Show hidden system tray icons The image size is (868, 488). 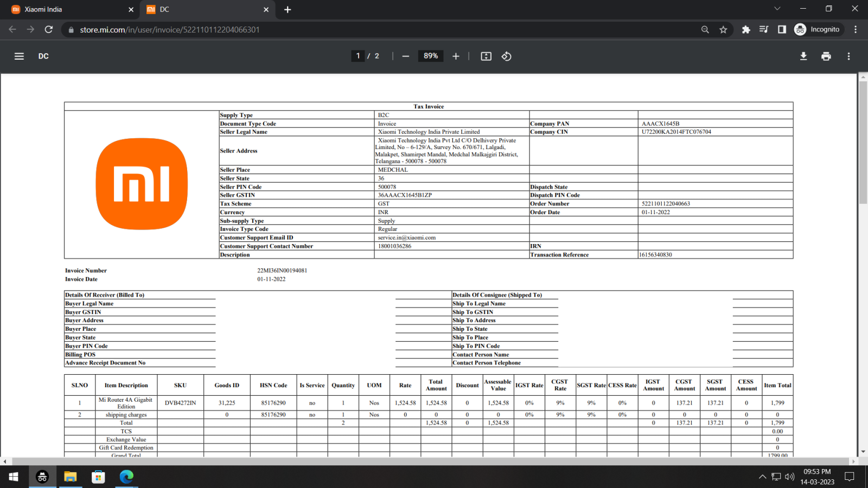(x=762, y=477)
